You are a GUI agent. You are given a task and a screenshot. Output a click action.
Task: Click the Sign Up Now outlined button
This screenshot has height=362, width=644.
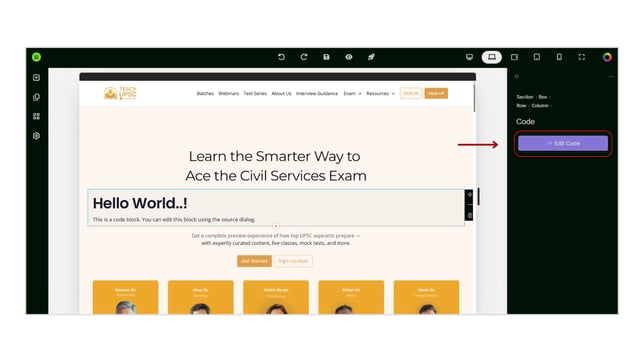click(293, 261)
